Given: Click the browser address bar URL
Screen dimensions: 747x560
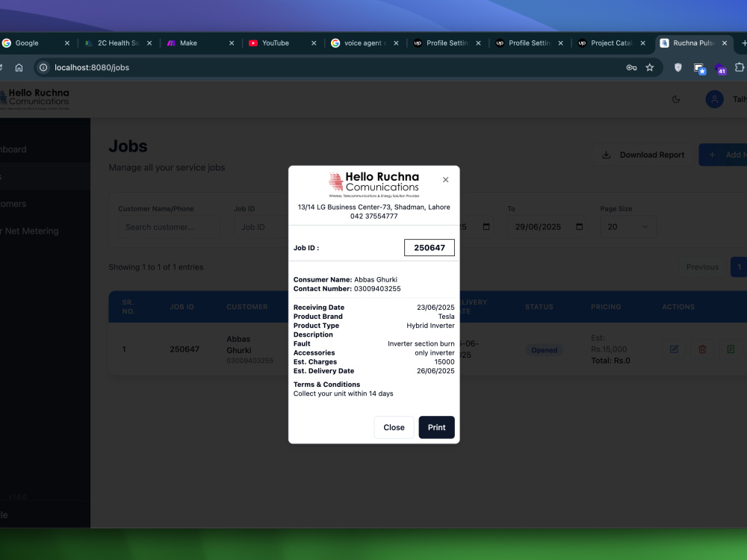Looking at the screenshot, I should [91, 67].
